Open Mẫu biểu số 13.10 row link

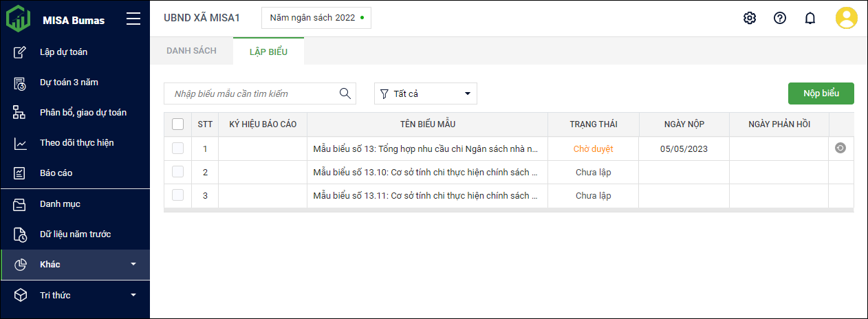pos(425,172)
